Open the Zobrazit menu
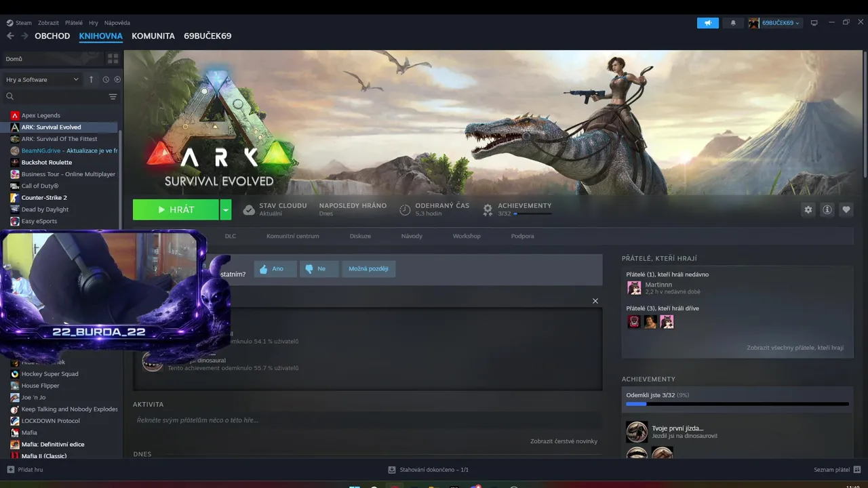 tap(48, 23)
